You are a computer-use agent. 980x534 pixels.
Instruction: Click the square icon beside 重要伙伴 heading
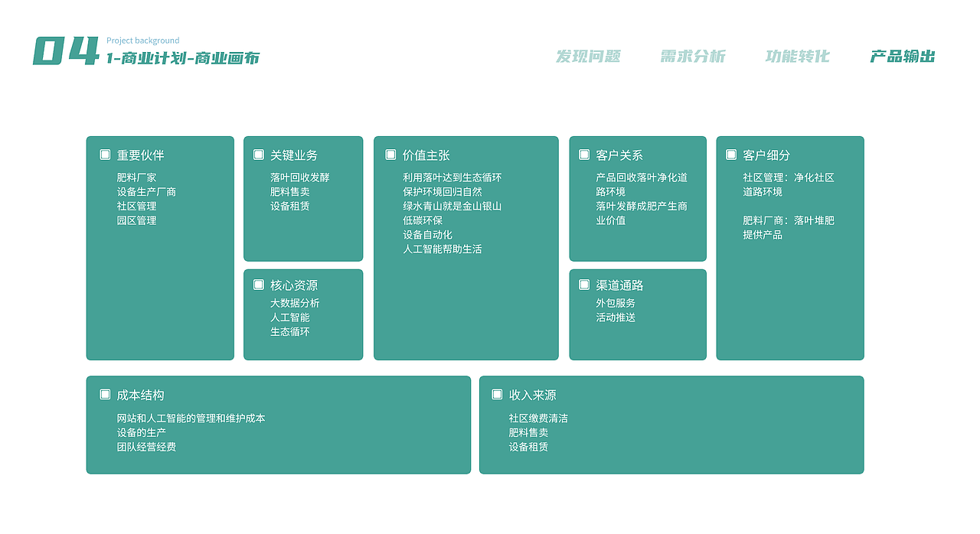104,153
